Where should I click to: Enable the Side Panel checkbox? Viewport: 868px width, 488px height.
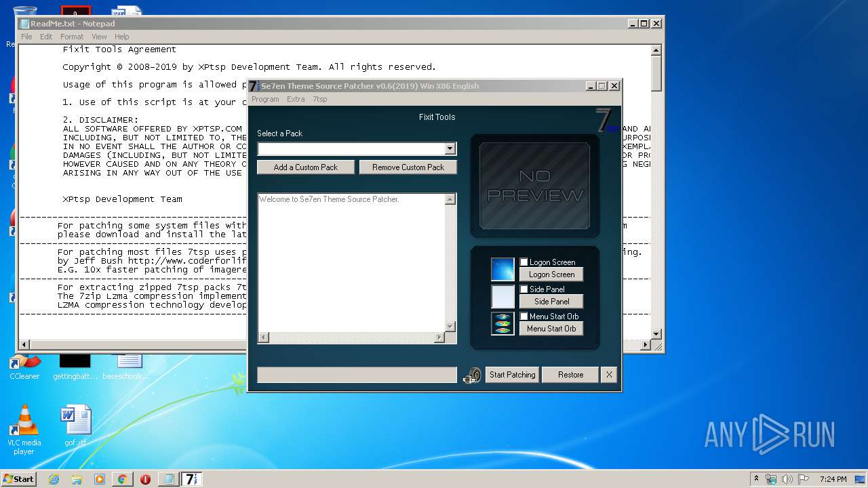coord(524,289)
